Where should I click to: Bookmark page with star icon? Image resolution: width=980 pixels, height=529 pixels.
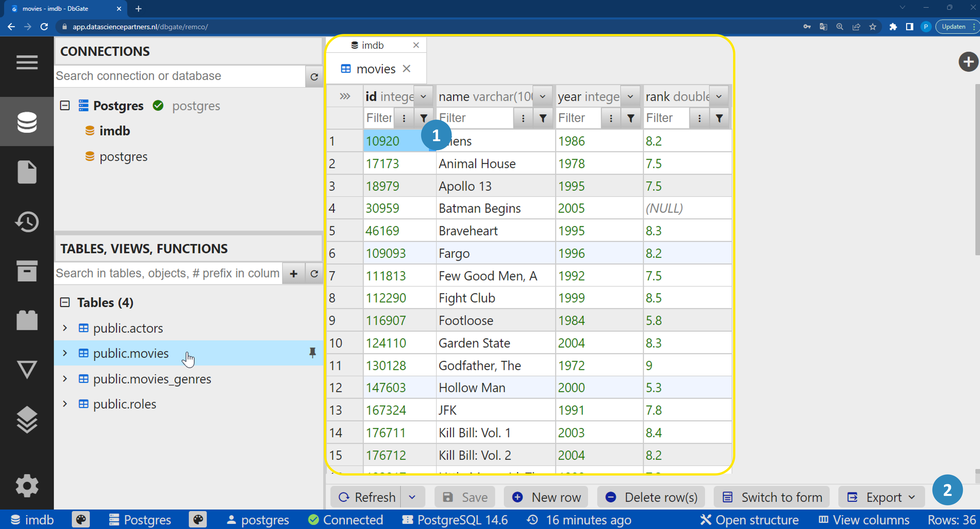pyautogui.click(x=872, y=27)
